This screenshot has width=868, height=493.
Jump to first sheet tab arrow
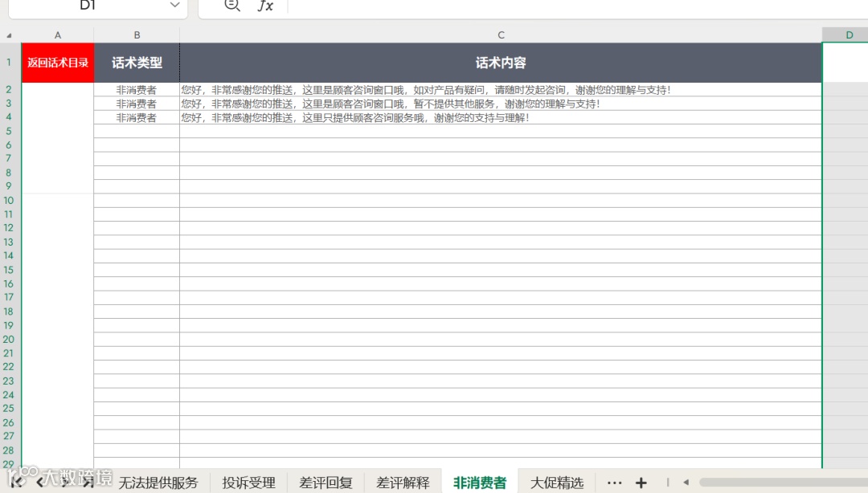[x=15, y=483]
